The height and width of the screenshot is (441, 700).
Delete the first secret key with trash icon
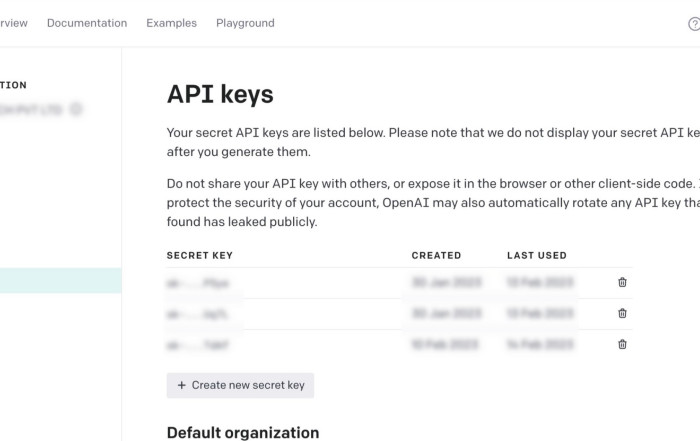point(622,282)
